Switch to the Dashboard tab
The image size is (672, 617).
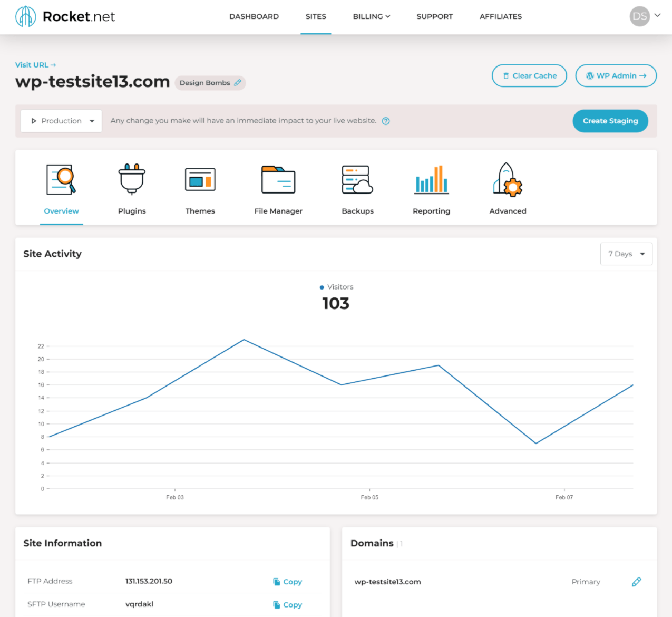254,16
